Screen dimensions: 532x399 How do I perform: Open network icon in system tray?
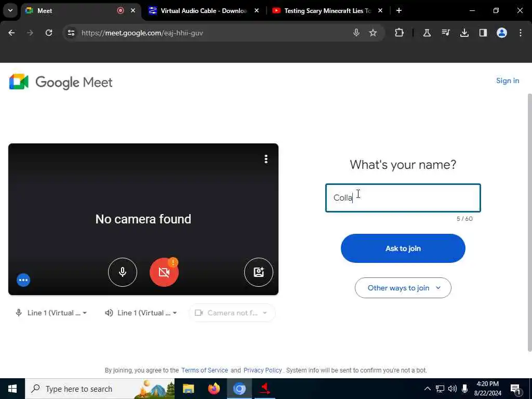pyautogui.click(x=440, y=389)
